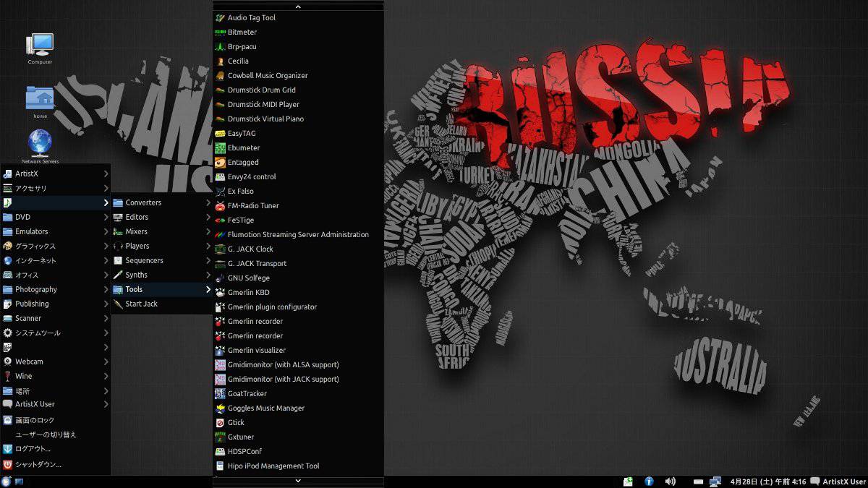Launch Gmerlin KBD icon
The image size is (868, 488).
[221, 292]
